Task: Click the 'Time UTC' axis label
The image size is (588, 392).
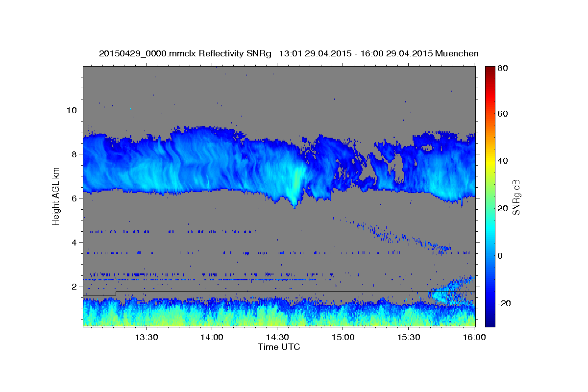Action: [279, 347]
